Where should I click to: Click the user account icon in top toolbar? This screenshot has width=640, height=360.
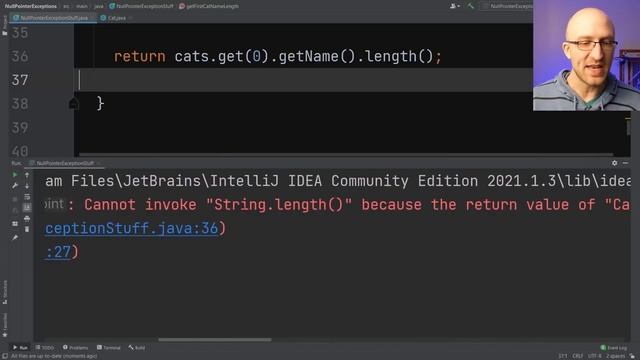(454, 6)
